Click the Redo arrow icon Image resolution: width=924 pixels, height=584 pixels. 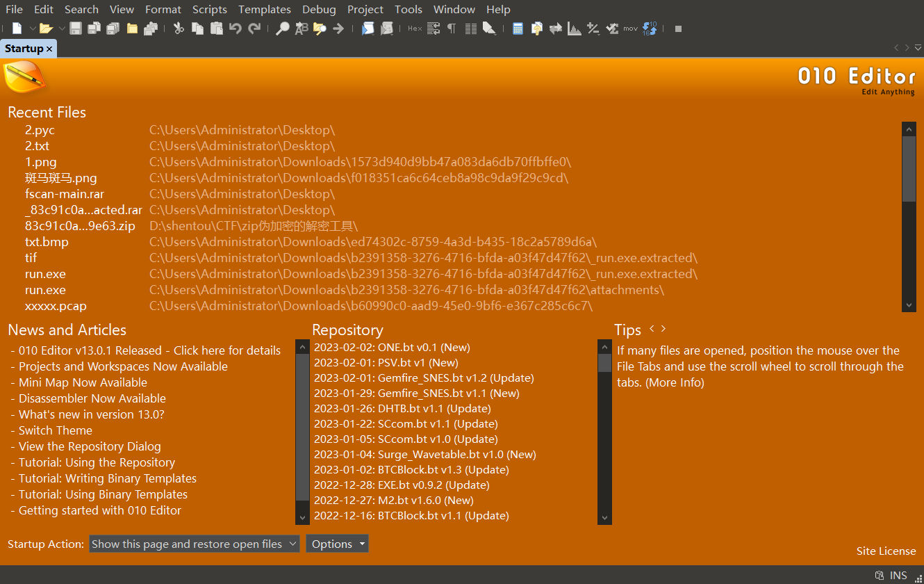tap(254, 29)
